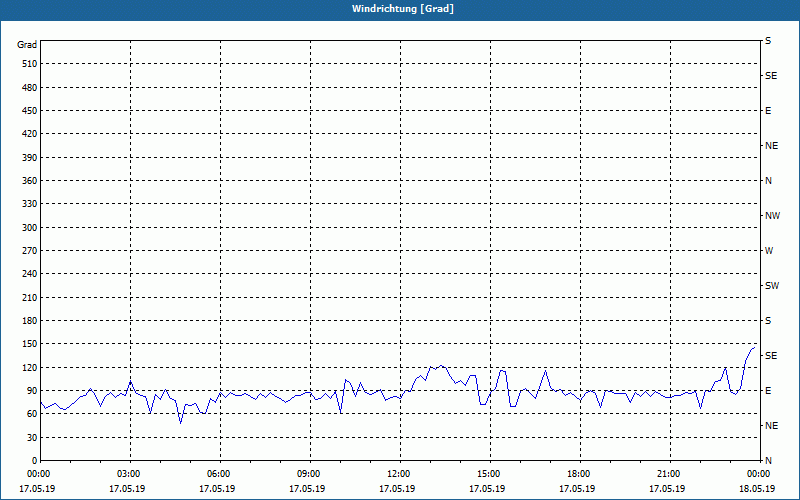Select the 180 tick label on the left axis
The image size is (800, 500).
coord(28,321)
